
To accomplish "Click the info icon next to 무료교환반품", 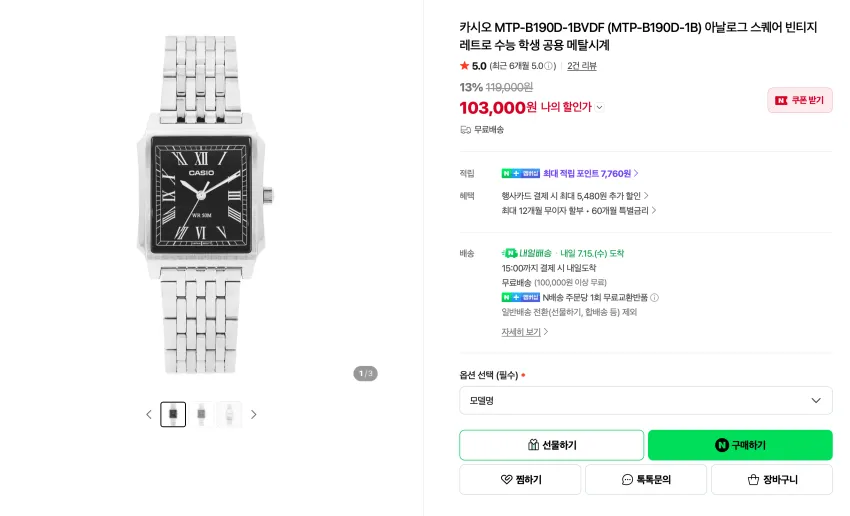I will tap(654, 298).
